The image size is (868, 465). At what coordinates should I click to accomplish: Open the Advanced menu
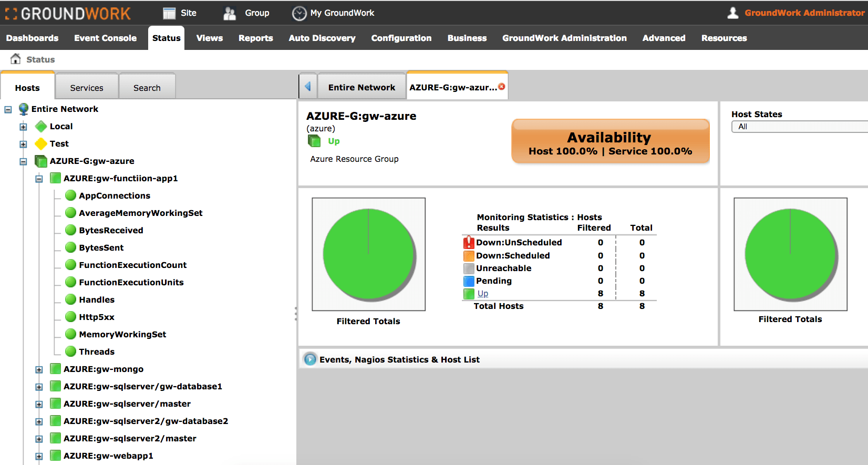coord(664,38)
